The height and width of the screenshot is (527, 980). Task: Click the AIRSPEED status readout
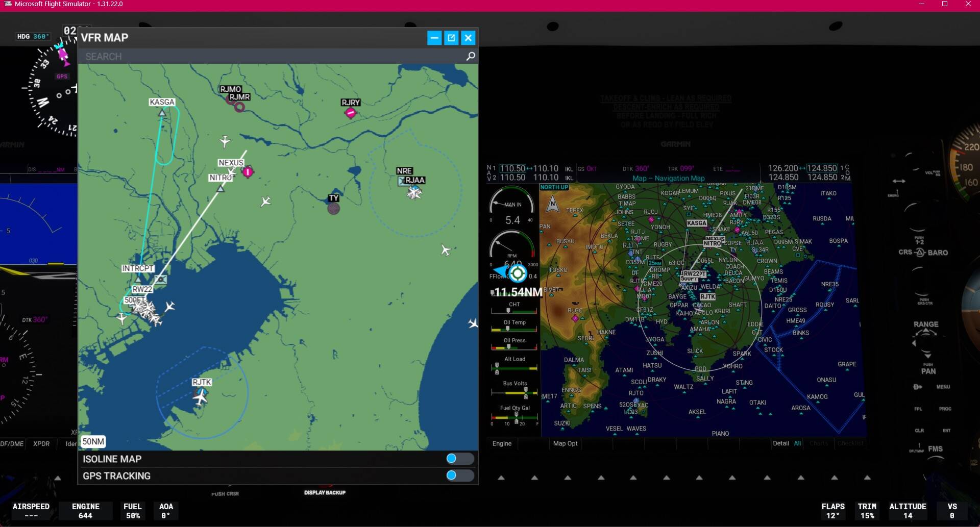coord(31,511)
